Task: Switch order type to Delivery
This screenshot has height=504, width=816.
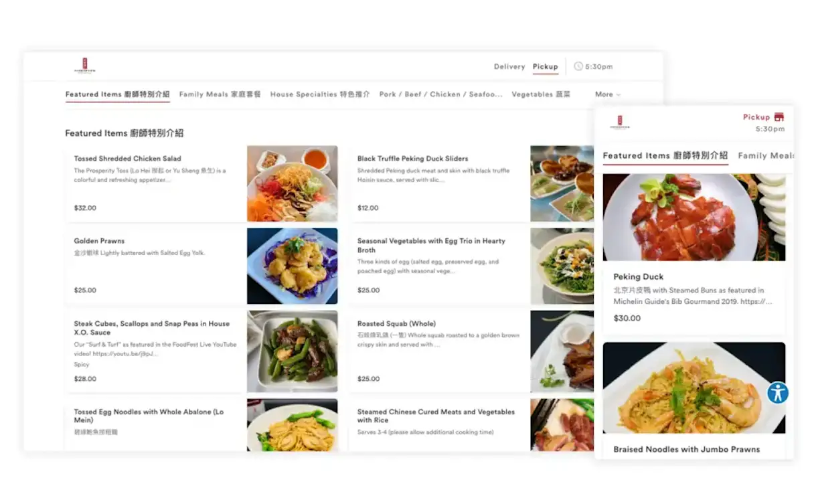Action: (x=509, y=66)
